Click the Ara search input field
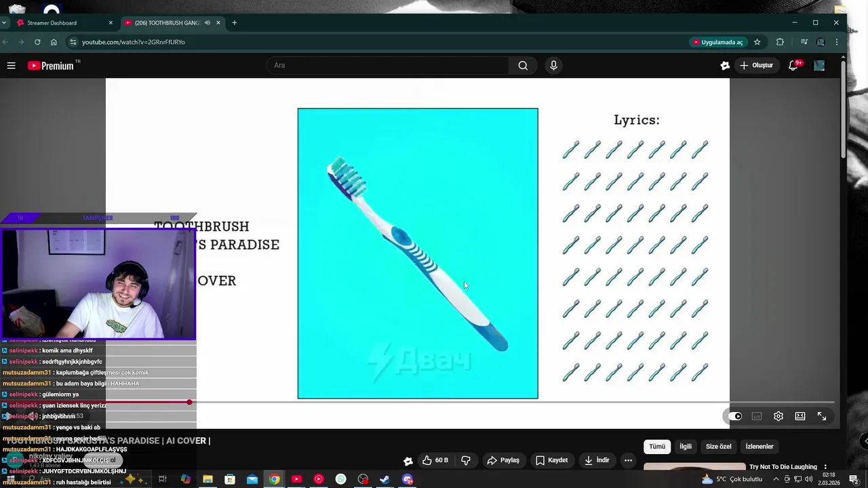868x488 pixels. 387,66
